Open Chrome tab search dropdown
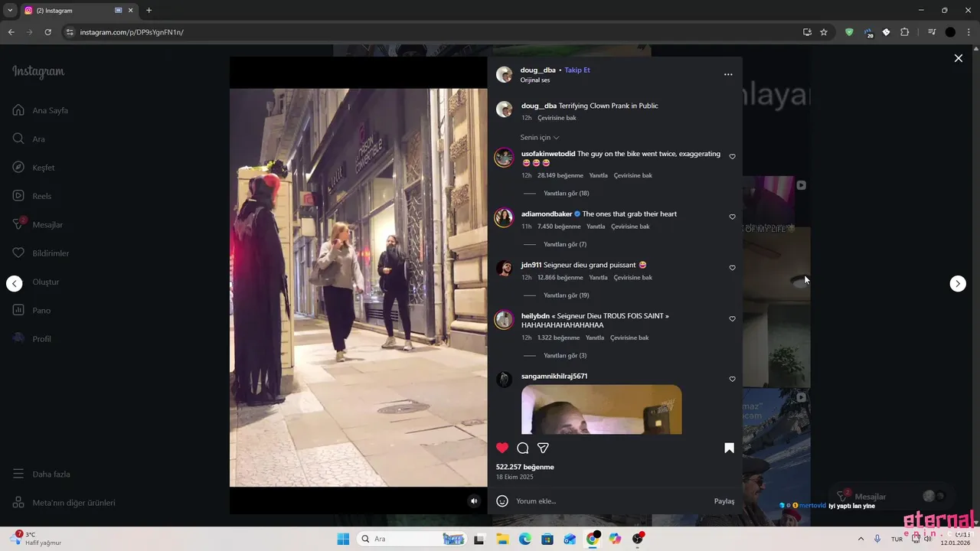Screen dimensions: 980x551 click(10, 11)
